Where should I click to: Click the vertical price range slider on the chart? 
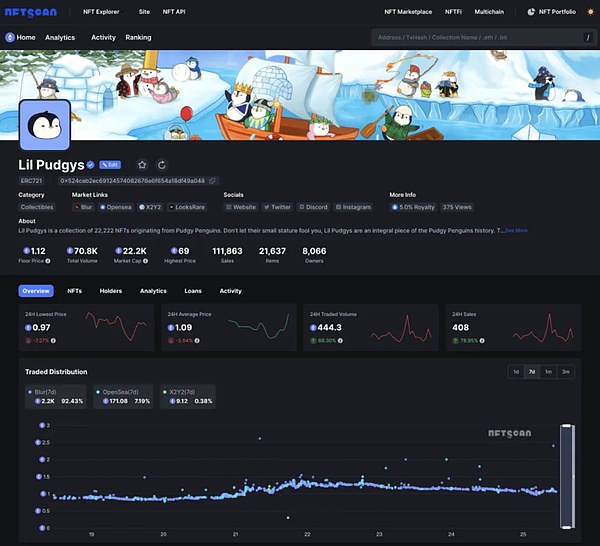[x=568, y=475]
